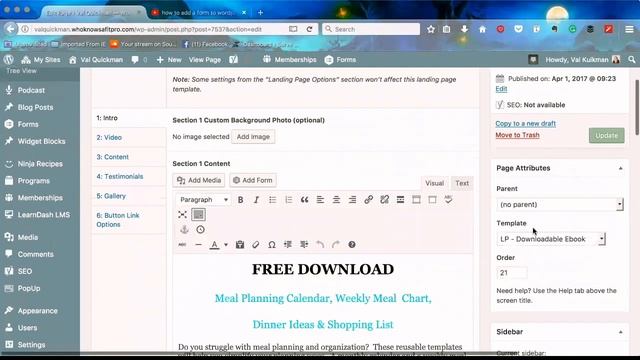The image size is (640, 360).
Task: Toggle bold formatting in the editor
Action: pos(240,200)
